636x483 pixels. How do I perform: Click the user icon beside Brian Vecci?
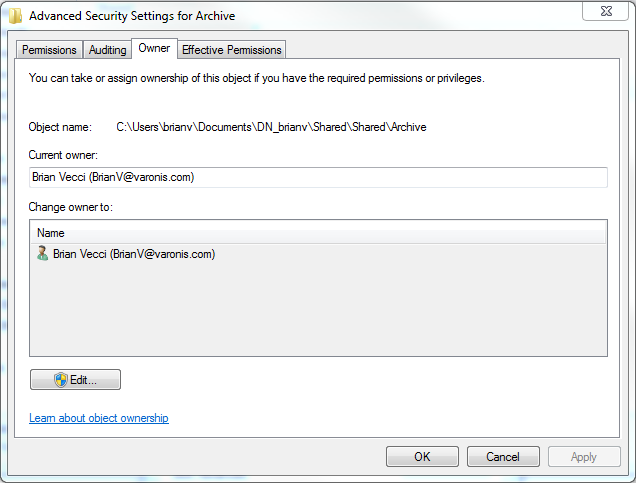(42, 253)
